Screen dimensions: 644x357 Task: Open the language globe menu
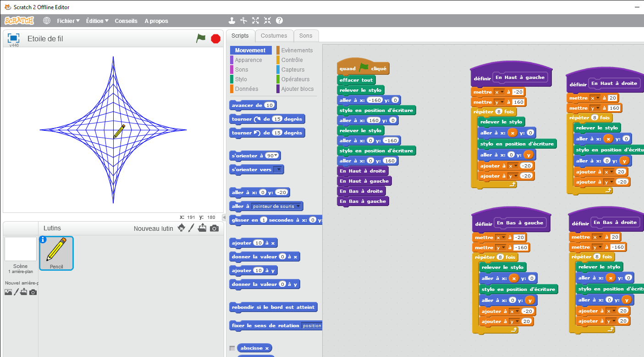47,21
